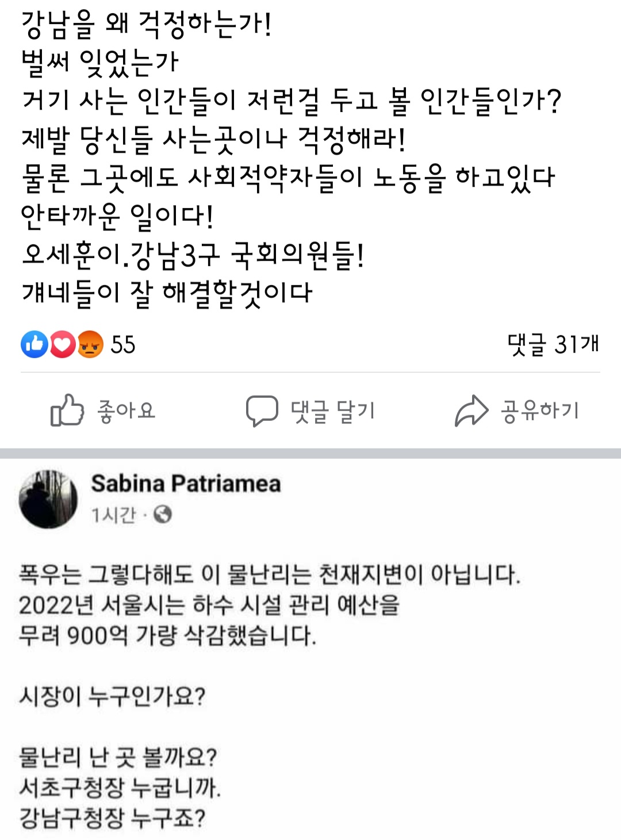The image size is (621, 840).
Task: Click the red heart reaction icon
Action: (x=62, y=344)
